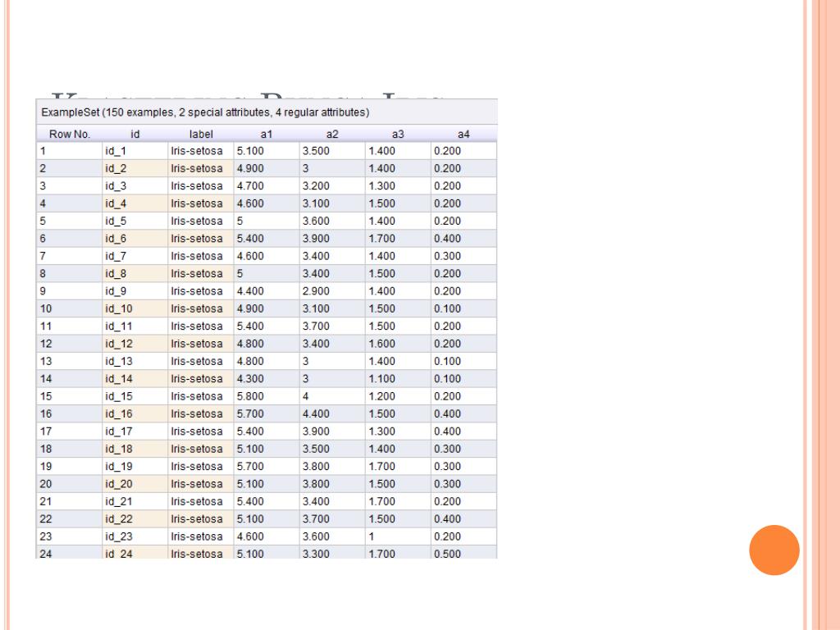Click a2 value 4 in row id_15
This screenshot has width=840, height=630.
tap(332, 396)
